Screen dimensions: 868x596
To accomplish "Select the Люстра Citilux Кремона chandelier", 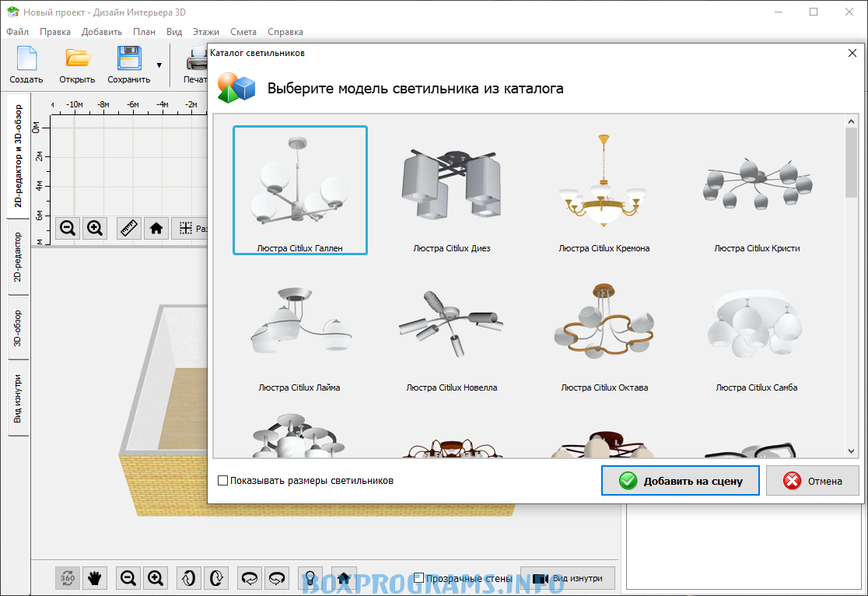I will (x=604, y=191).
